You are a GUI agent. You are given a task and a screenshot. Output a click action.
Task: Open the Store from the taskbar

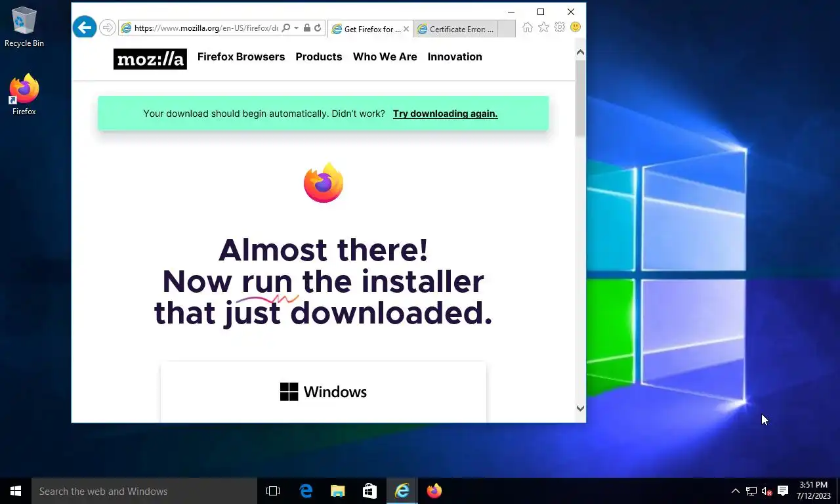tap(369, 491)
